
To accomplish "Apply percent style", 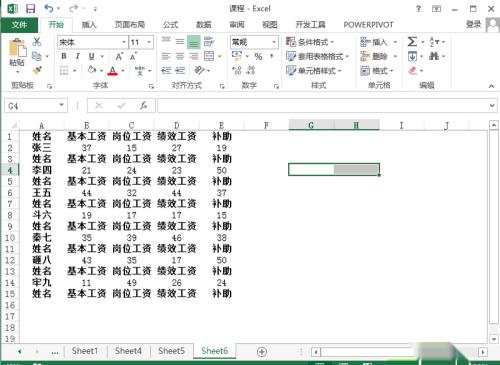I will coord(258,56).
